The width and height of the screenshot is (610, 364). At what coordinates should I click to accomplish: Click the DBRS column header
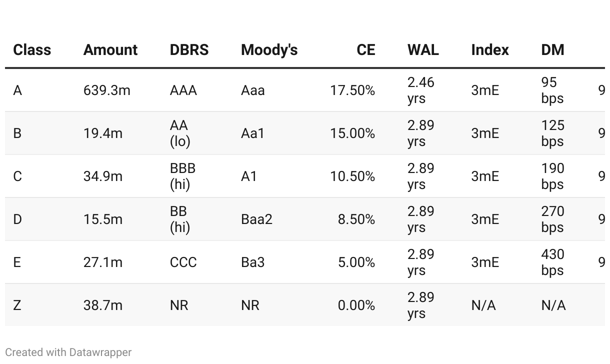coord(189,50)
